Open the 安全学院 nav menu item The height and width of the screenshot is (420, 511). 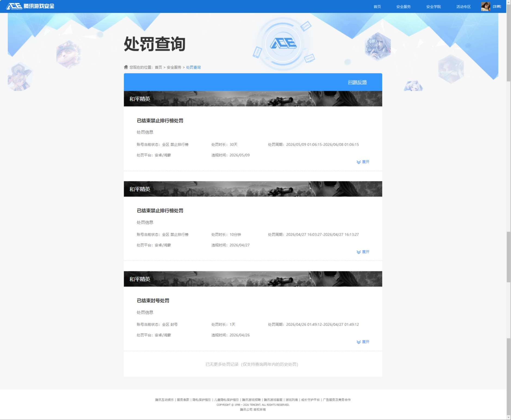coord(433,7)
